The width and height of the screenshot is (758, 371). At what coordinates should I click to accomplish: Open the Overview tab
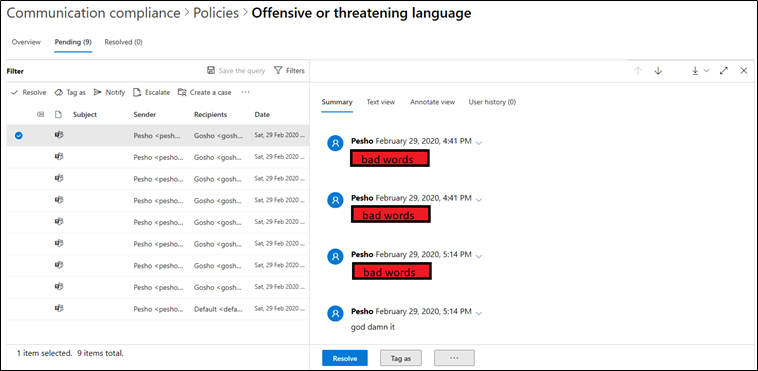click(x=26, y=42)
